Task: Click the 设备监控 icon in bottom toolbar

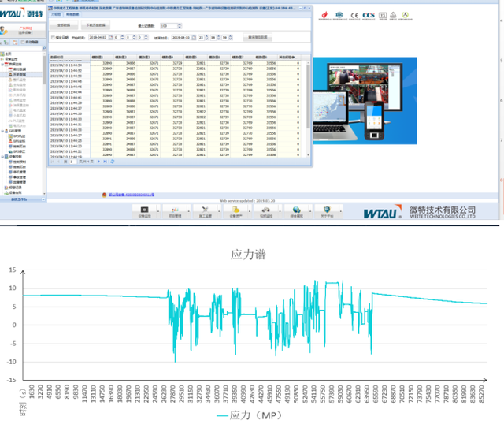Action: click(144, 210)
